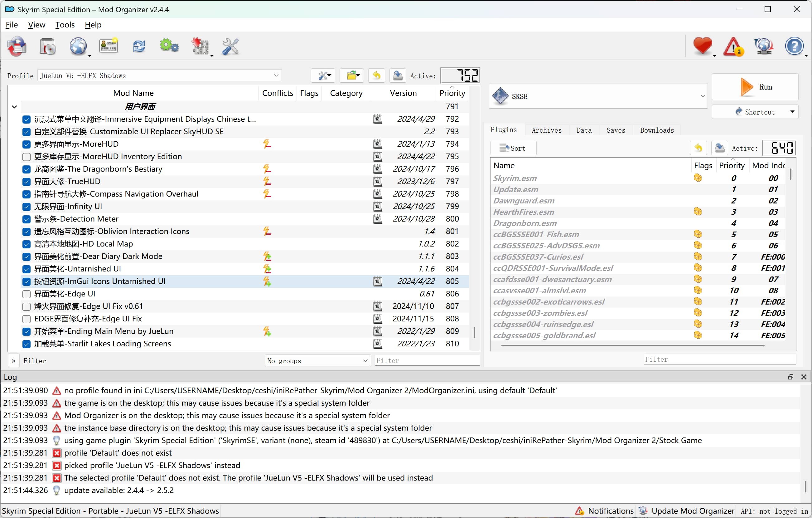The width and height of the screenshot is (812, 518).
Task: Click the conflict flag icon for TrueHUD
Action: 267,182
